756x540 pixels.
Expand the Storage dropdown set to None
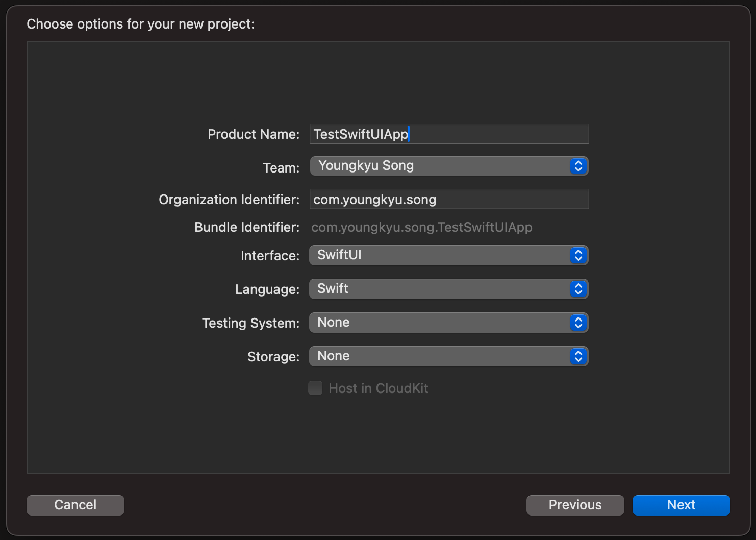pos(439,356)
